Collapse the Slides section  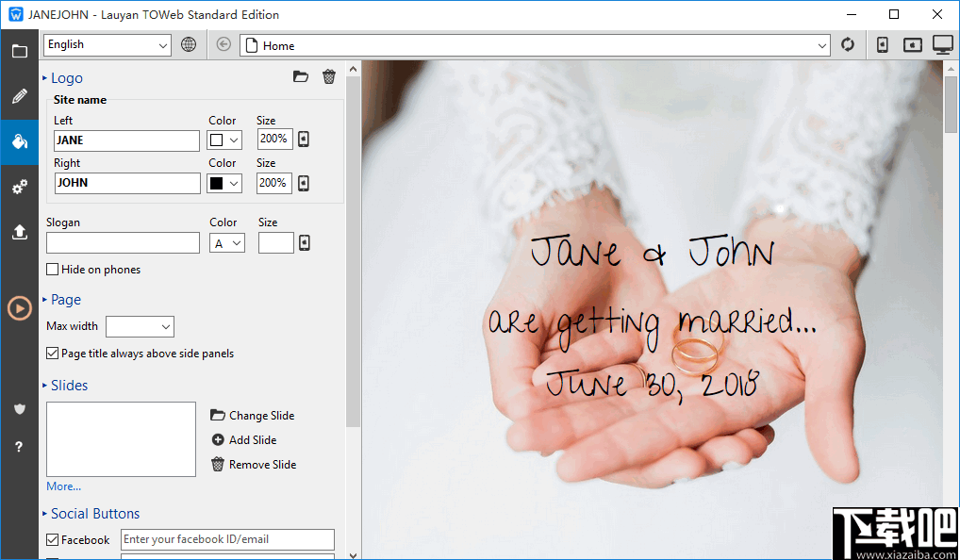click(x=68, y=386)
